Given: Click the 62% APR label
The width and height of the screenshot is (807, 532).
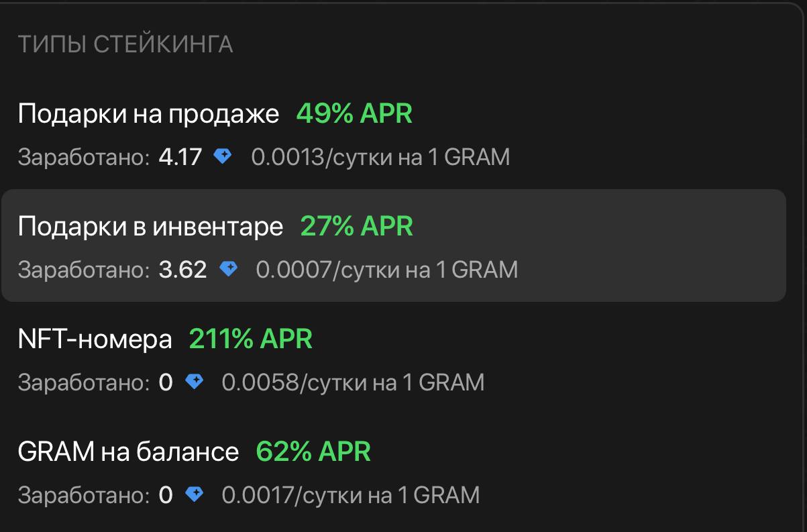Looking at the screenshot, I should 313,451.
